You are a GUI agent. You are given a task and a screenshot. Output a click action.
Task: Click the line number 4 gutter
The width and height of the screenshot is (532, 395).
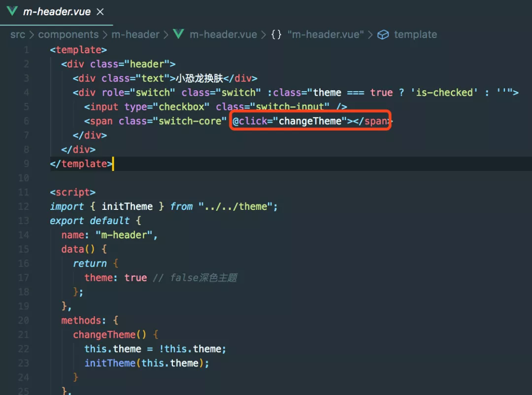pyautogui.click(x=26, y=93)
